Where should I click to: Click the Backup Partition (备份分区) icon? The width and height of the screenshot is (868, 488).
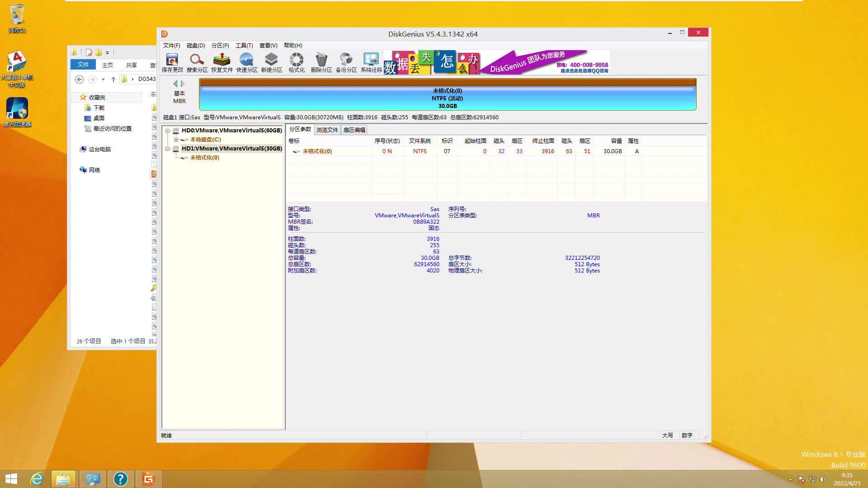click(x=346, y=63)
